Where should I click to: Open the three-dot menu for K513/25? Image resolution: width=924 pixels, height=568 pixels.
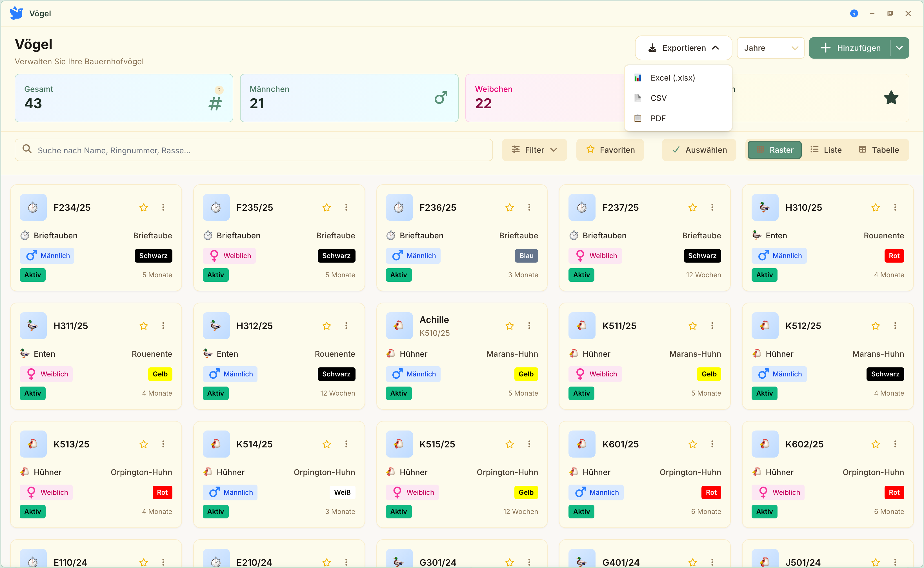click(163, 444)
